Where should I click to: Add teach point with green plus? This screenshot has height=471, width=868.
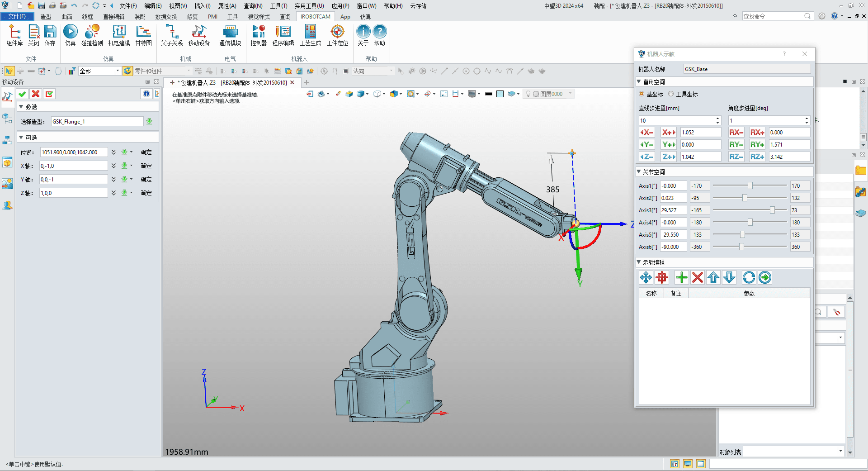(681, 277)
